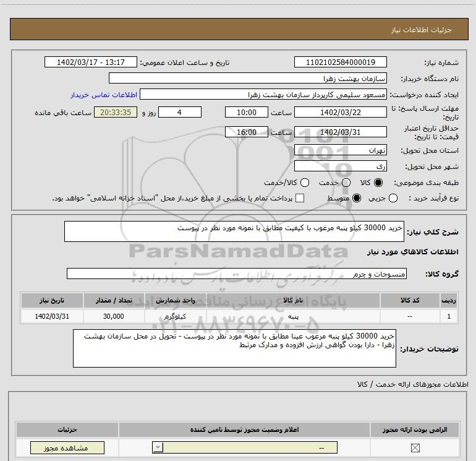This screenshot has width=476, height=461.
Task: Select the کالا/خدمت radio button
Action: coord(305,183)
